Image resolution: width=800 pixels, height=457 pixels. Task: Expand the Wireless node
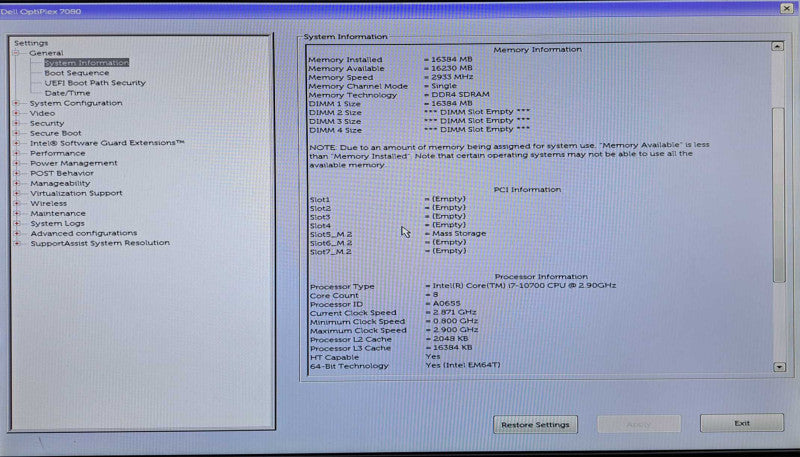pyautogui.click(x=16, y=204)
